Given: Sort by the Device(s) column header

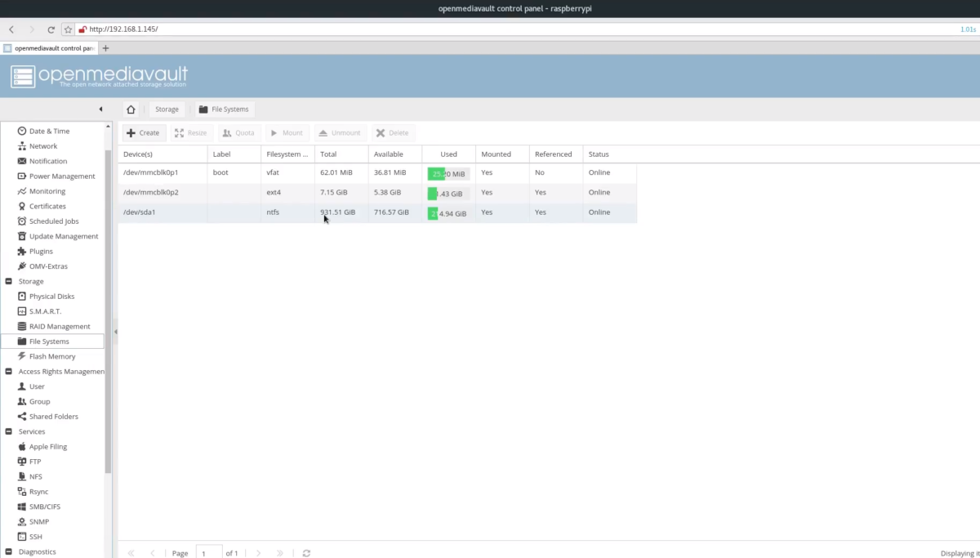Looking at the screenshot, I should coord(163,154).
